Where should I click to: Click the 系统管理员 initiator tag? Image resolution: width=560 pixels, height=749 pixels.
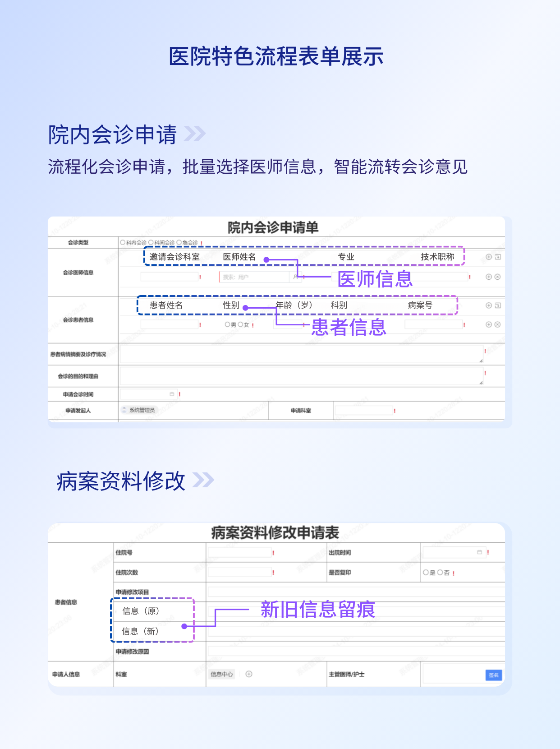pyautogui.click(x=139, y=410)
